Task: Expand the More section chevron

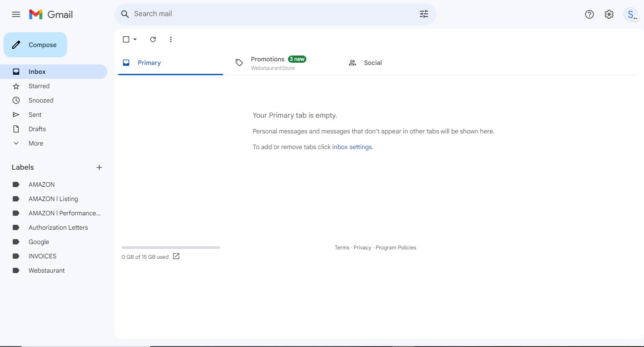Action: (16, 143)
